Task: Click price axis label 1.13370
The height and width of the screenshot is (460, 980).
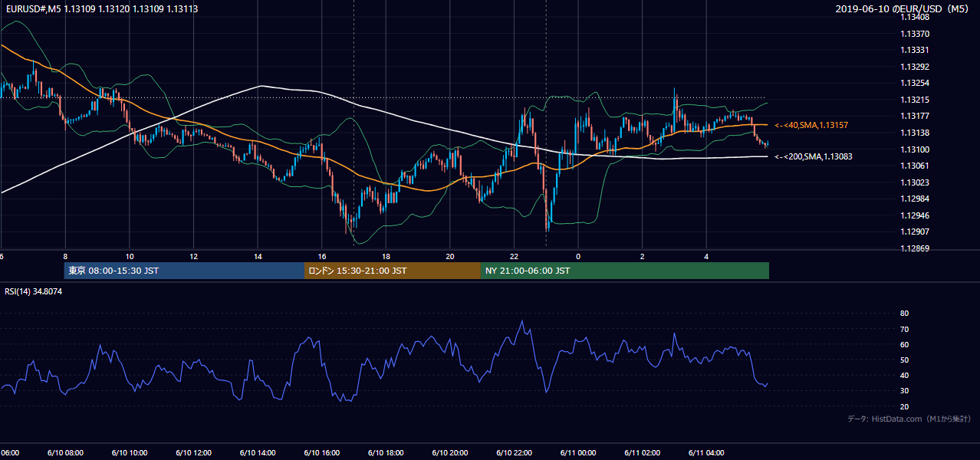Action: [914, 34]
